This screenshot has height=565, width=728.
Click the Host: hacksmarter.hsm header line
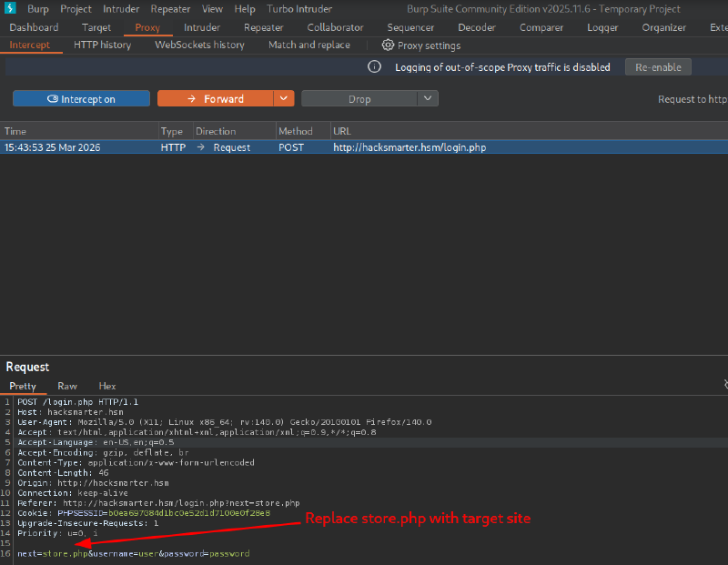(71, 412)
